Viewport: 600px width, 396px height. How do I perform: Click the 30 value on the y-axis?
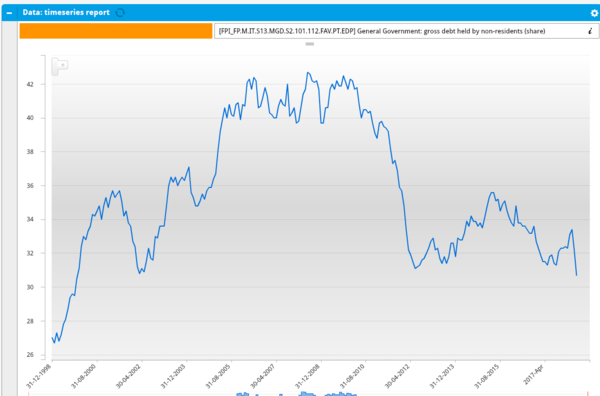[x=30, y=287]
